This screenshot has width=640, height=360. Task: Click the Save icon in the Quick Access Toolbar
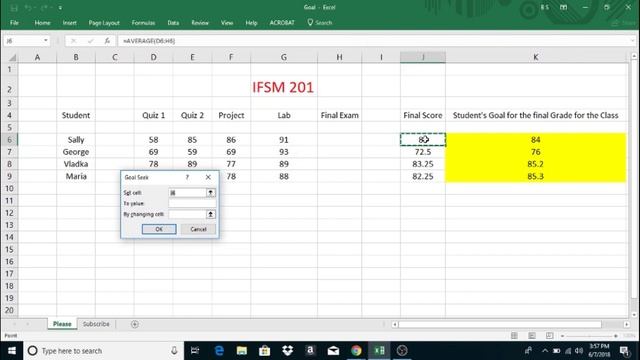pyautogui.click(x=14, y=8)
